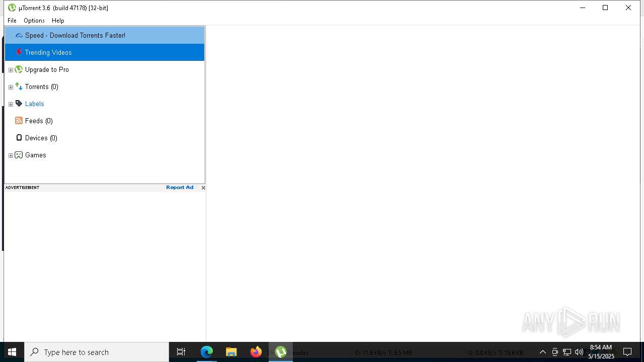Open File Explorer from taskbar

(x=231, y=352)
